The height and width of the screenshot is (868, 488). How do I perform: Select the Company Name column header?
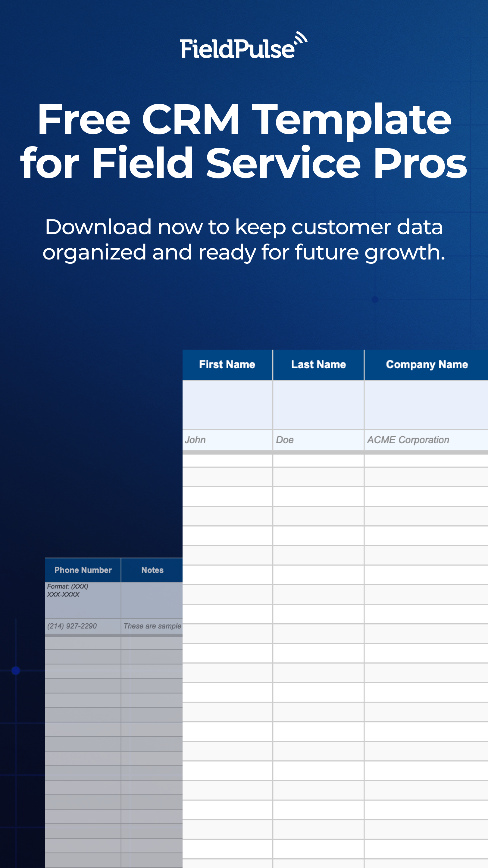tap(426, 365)
